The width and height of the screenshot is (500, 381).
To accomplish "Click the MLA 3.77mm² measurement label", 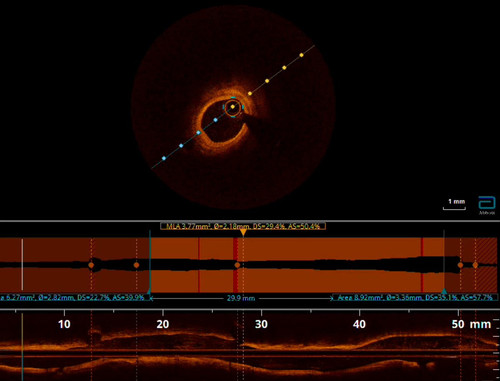I will [x=243, y=226].
